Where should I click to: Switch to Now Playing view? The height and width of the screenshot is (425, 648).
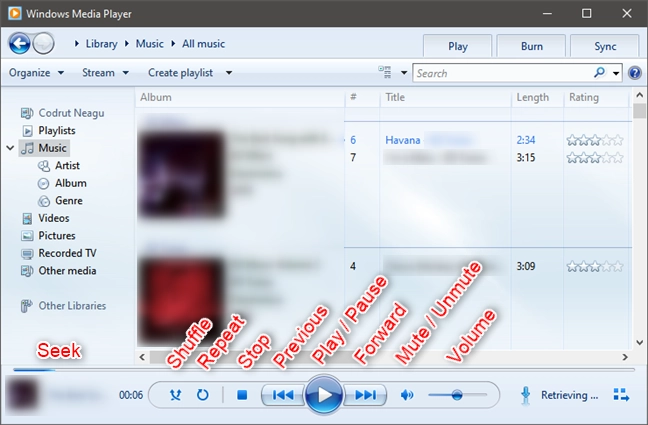[x=621, y=395]
